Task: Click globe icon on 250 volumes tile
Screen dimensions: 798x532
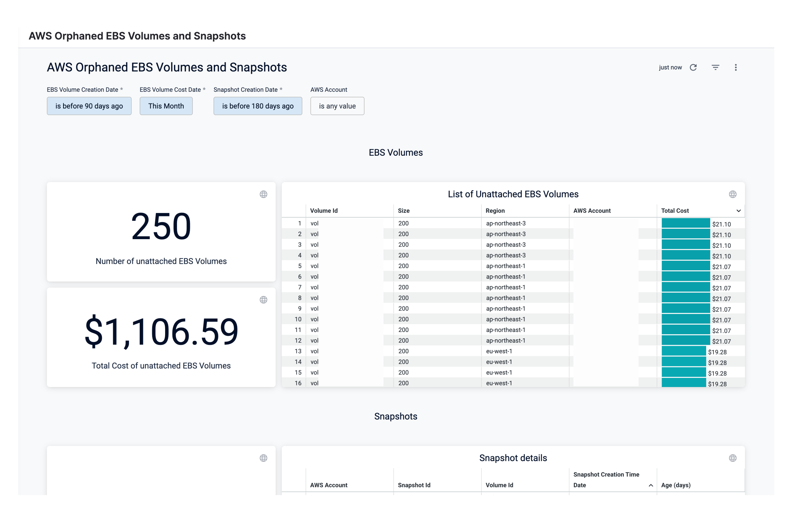Action: pos(263,194)
